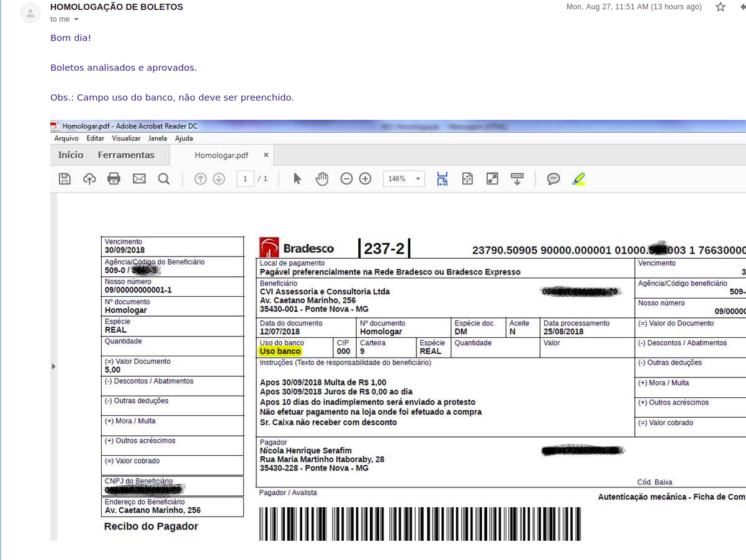Click the arrow selection tool
The width and height of the screenshot is (746, 560).
[297, 179]
